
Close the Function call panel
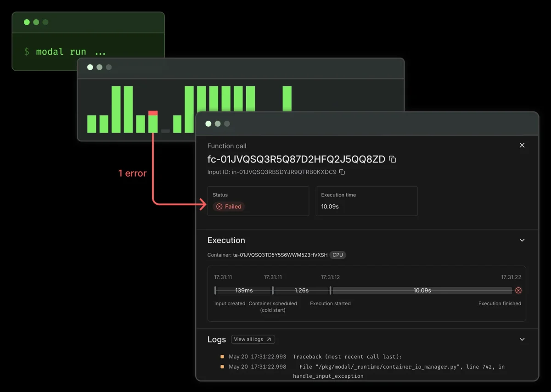point(522,145)
